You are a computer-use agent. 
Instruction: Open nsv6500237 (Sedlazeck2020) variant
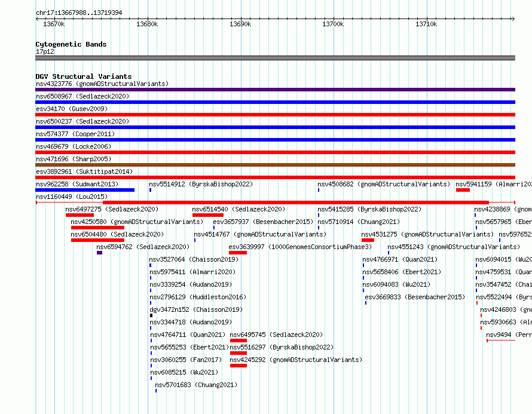(x=82, y=121)
